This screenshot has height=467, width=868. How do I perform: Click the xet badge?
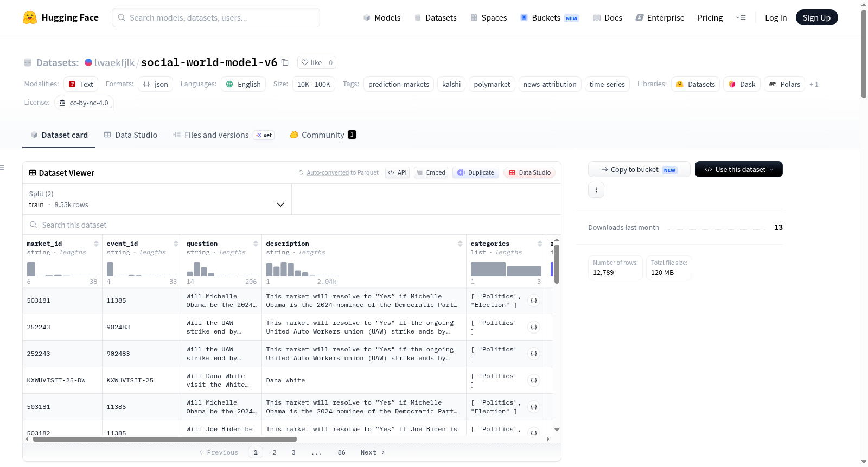click(264, 135)
